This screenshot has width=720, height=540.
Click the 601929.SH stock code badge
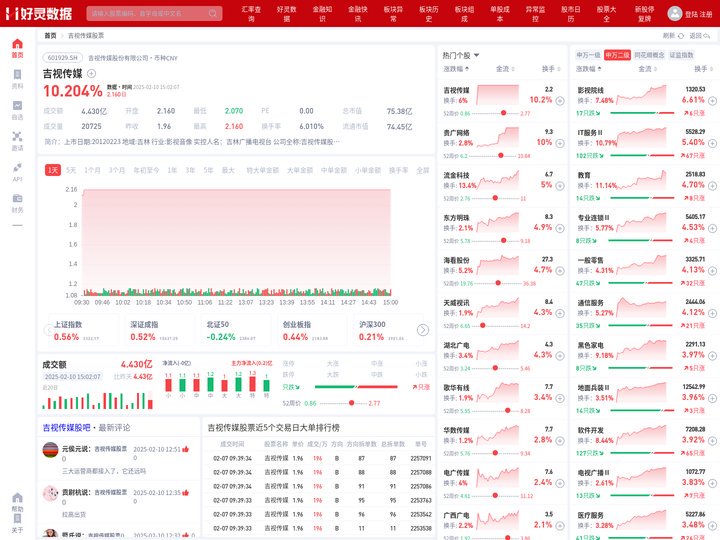pos(62,58)
